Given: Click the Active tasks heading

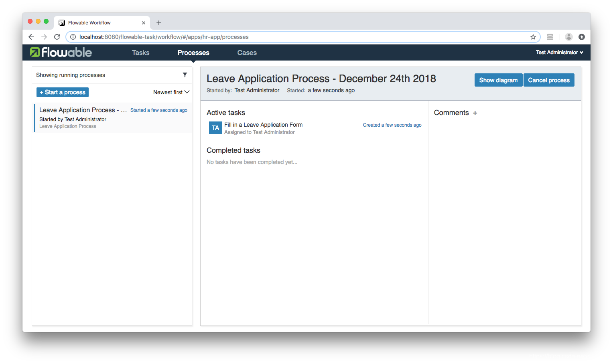Looking at the screenshot, I should 226,113.
